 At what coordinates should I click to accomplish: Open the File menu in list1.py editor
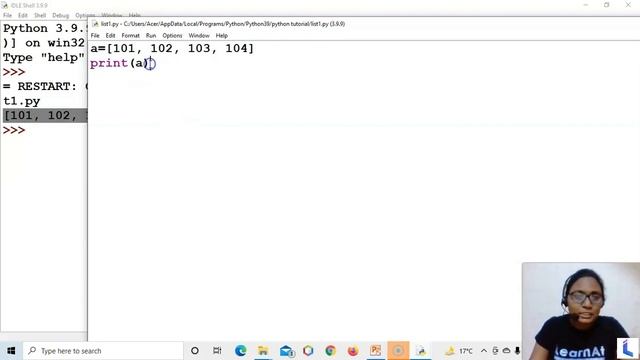(x=95, y=36)
